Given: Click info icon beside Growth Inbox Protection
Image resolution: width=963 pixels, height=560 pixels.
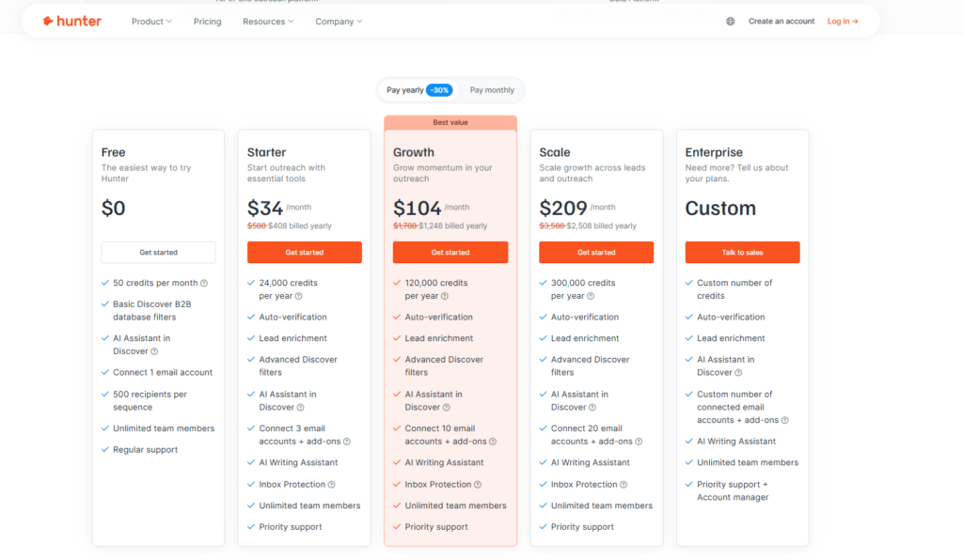Looking at the screenshot, I should [x=478, y=485].
